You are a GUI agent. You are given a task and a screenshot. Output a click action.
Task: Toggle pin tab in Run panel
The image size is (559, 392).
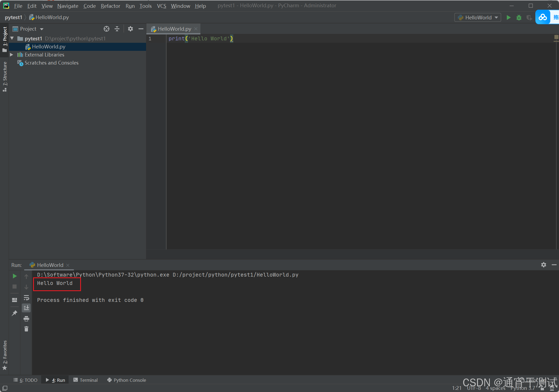click(x=15, y=313)
